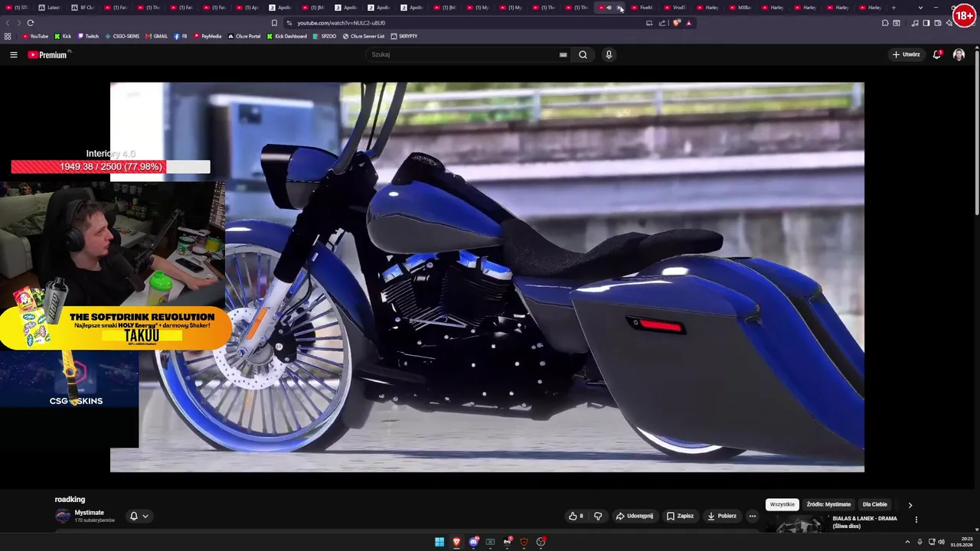Click the Udostępnij share button
This screenshot has width=980, height=551.
point(635,516)
